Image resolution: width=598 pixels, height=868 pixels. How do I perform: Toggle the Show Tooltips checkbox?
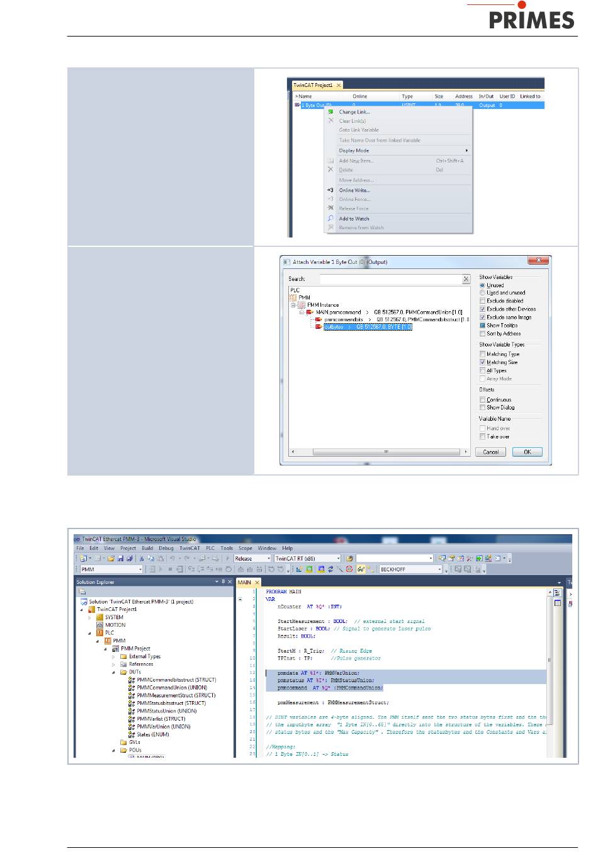pos(483,326)
